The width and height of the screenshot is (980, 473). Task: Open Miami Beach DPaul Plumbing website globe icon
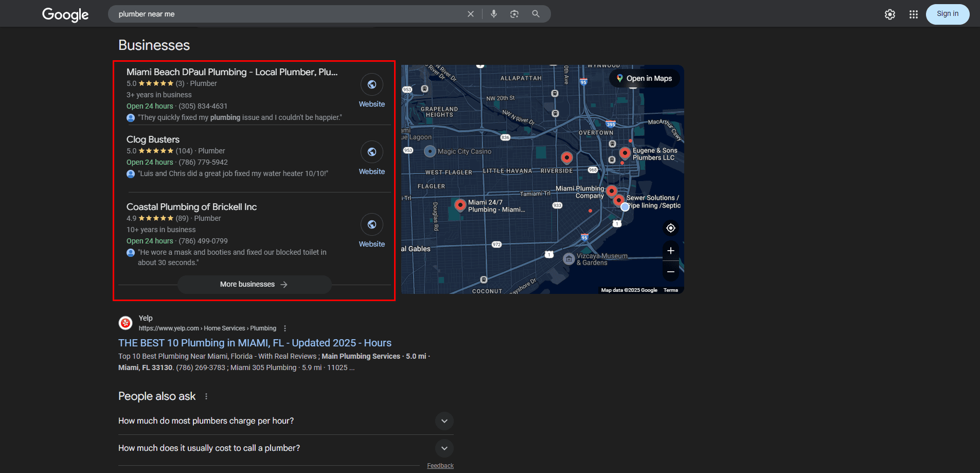(372, 84)
